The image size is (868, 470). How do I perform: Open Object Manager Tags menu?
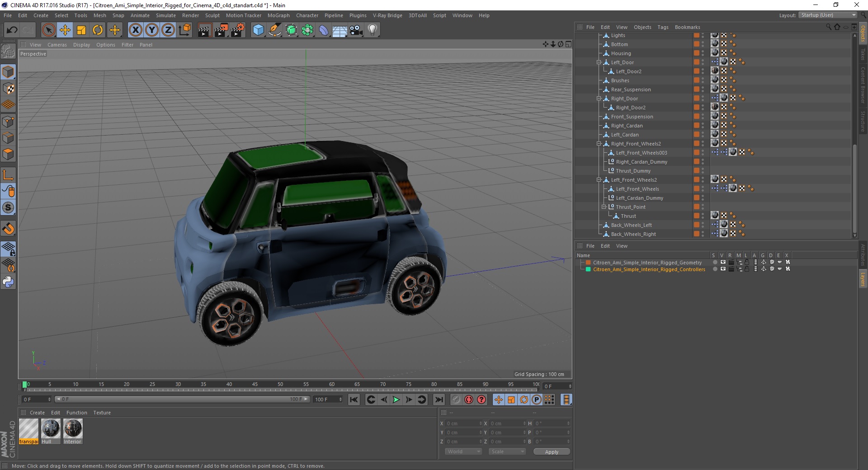pos(663,27)
